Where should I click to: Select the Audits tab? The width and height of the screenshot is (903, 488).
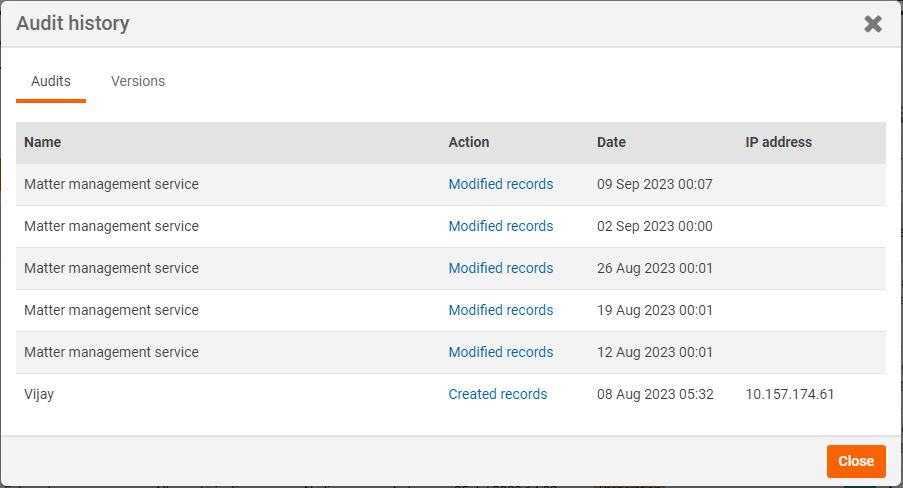coord(51,81)
